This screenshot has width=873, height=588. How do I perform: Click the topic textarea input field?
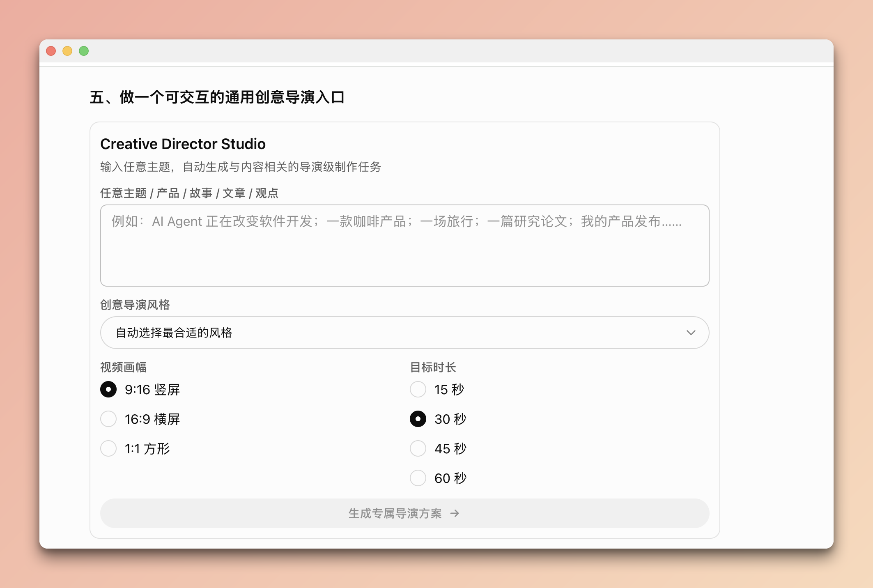404,246
